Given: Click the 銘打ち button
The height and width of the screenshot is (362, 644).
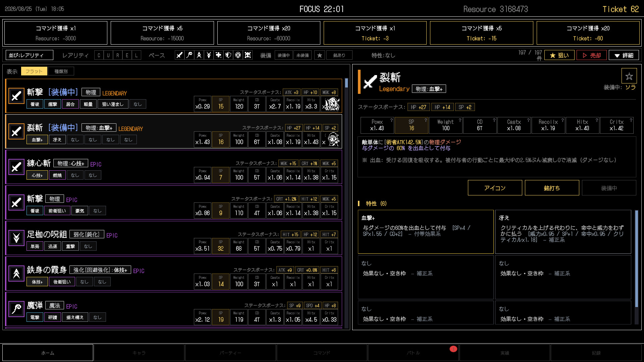Looking at the screenshot, I should click(552, 188).
